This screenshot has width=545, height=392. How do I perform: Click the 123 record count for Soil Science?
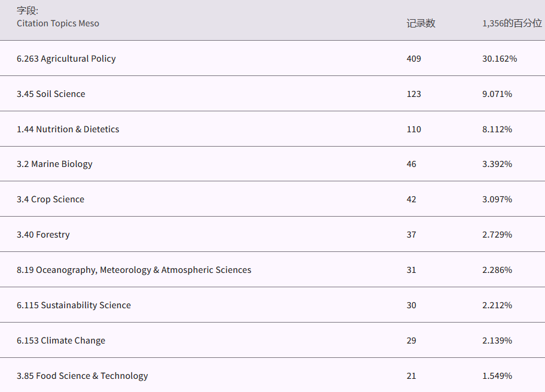414,94
